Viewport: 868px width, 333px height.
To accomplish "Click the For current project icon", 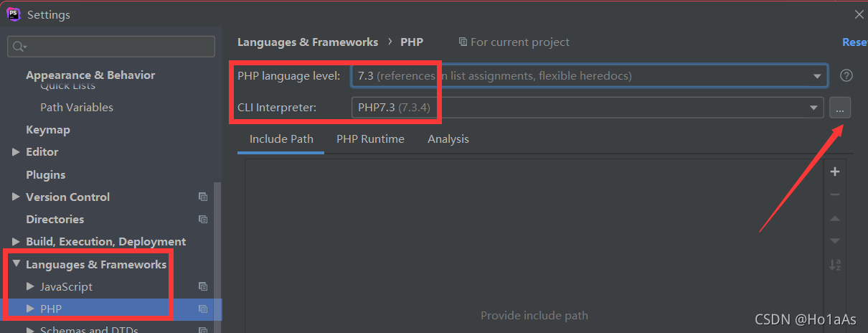I will tap(463, 42).
